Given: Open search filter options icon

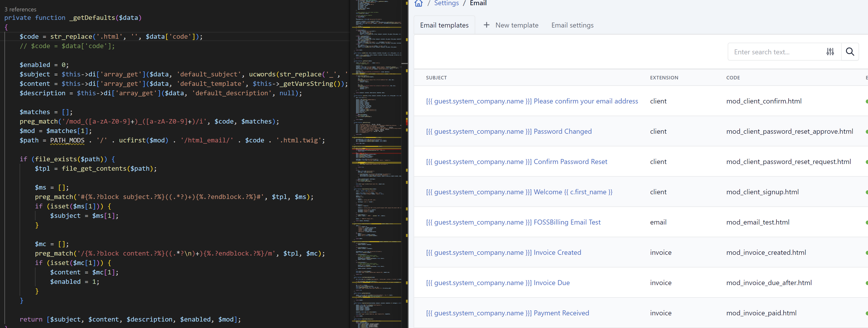Looking at the screenshot, I should 830,52.
